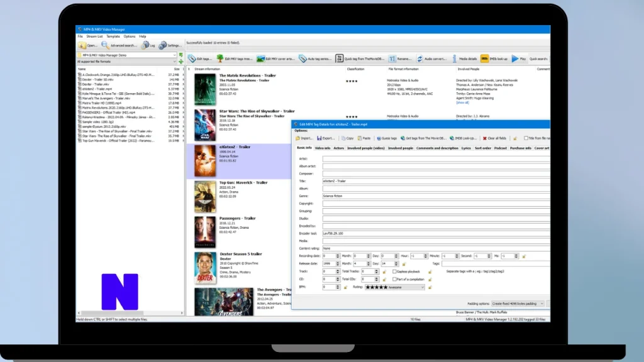Screen dimensions: 644x362
Task: Open a folder with the Open button
Action: pyautogui.click(x=87, y=45)
